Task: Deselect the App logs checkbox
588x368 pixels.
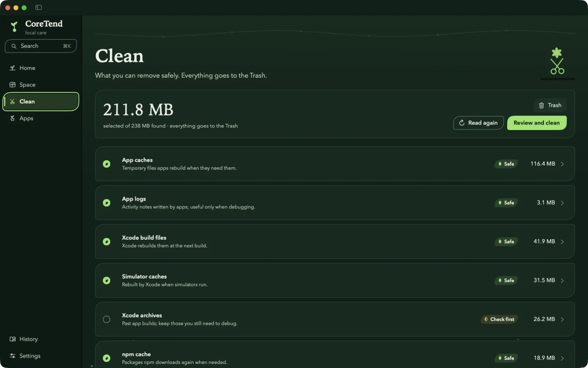Action: click(x=107, y=203)
